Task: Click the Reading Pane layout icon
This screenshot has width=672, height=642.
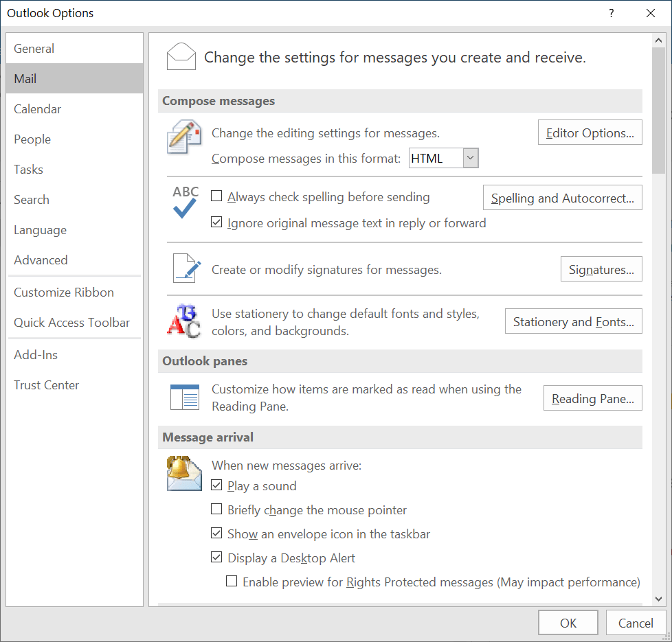Action: point(185,398)
